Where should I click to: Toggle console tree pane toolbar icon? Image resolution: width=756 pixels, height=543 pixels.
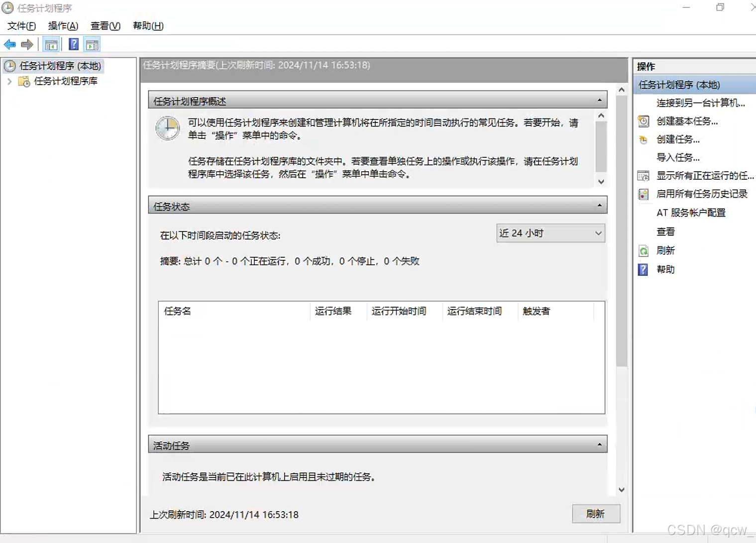coord(51,45)
